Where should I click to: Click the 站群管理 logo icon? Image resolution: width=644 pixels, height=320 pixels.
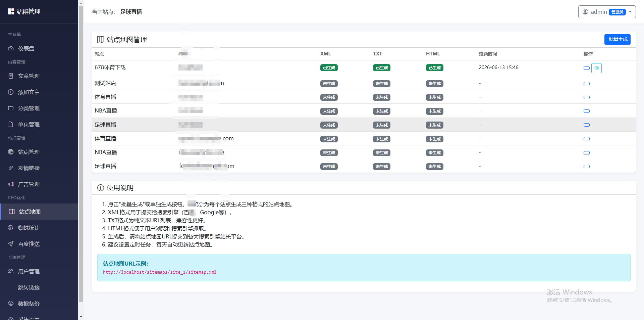[11, 12]
